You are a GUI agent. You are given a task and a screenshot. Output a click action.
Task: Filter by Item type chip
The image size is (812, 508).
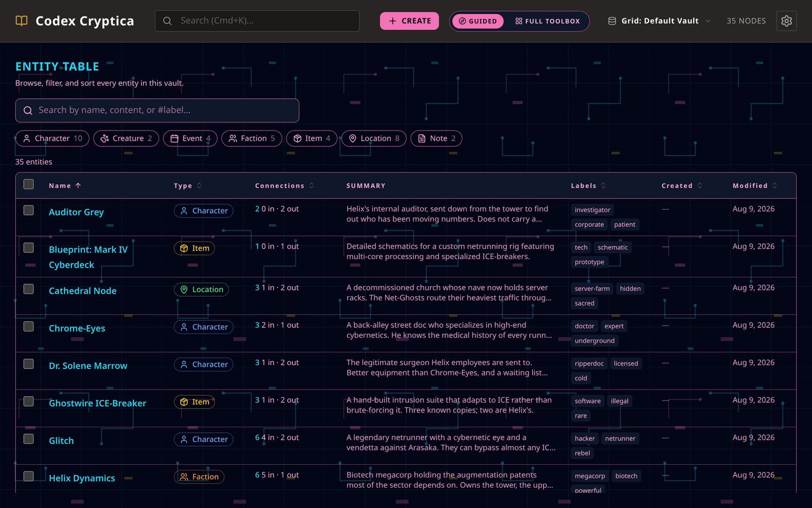click(x=312, y=139)
